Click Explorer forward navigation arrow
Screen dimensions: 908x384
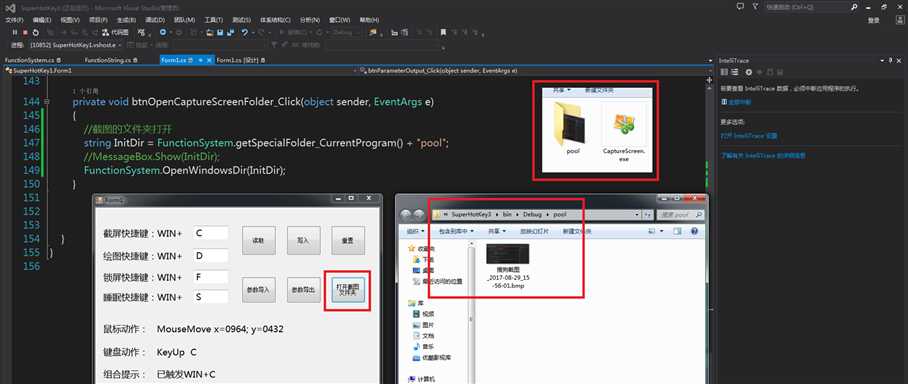coord(419,214)
